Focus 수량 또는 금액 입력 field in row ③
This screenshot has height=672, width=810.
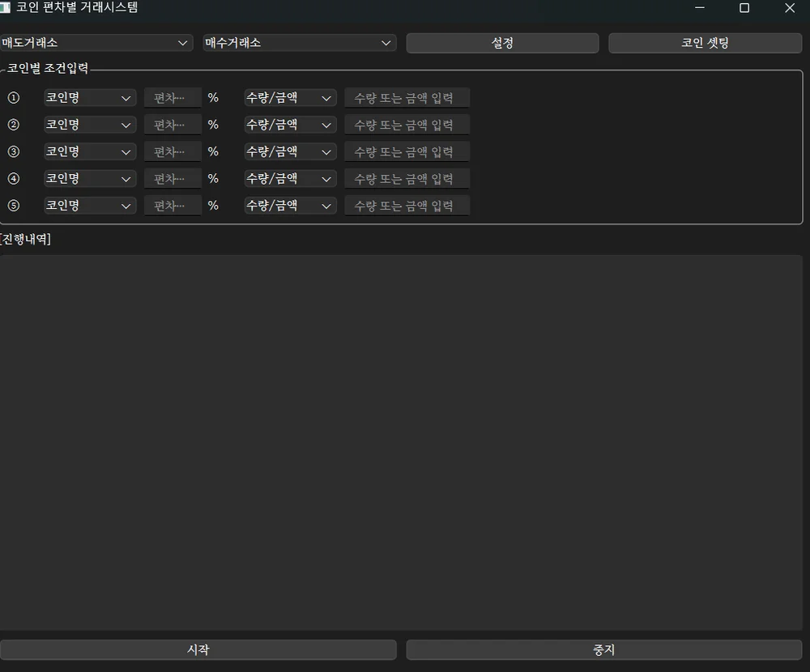pyautogui.click(x=407, y=152)
